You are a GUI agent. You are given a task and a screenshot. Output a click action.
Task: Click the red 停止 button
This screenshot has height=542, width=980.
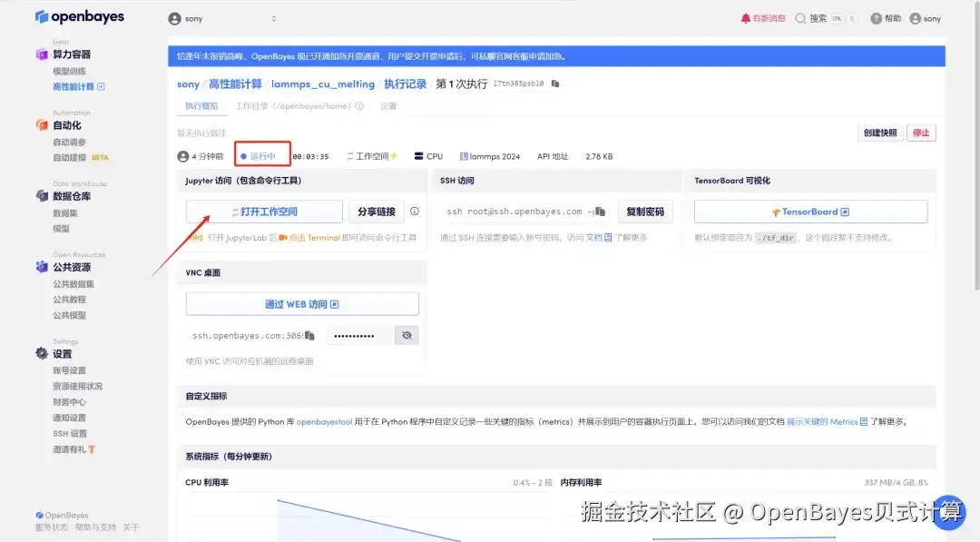921,133
